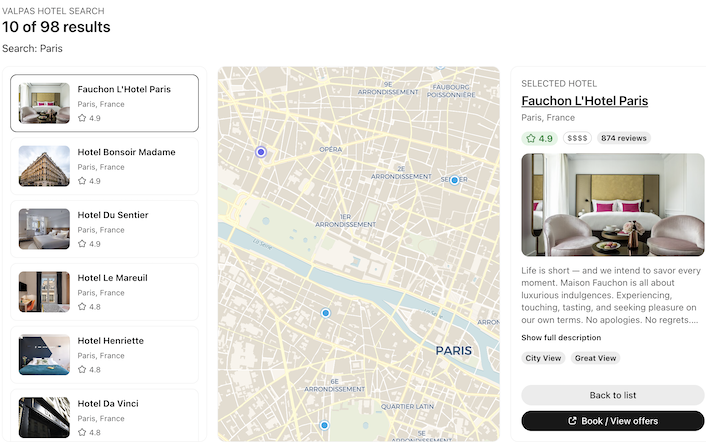Click the City View tag
Screen dimensions: 706x442
click(543, 358)
